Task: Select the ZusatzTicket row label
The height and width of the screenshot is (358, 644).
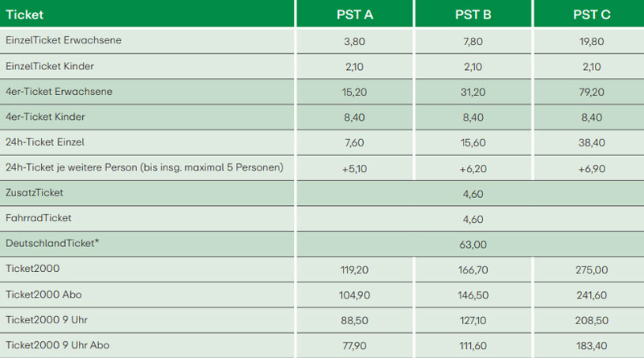Action: pyautogui.click(x=35, y=193)
